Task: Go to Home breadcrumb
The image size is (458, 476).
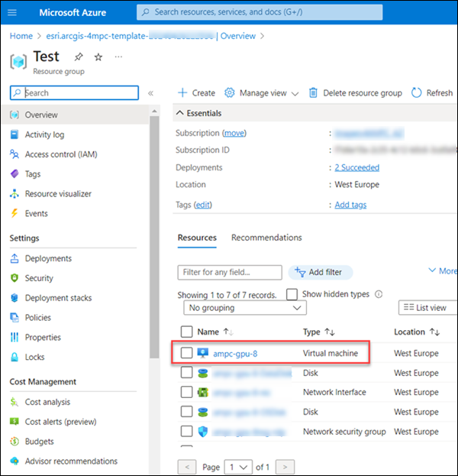Action: pyautogui.click(x=21, y=36)
